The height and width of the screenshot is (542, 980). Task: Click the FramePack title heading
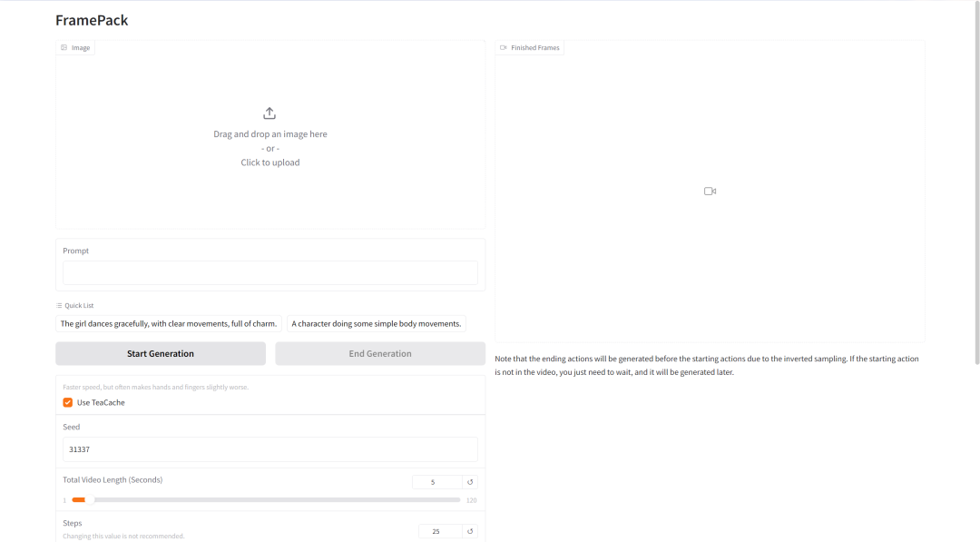point(92,20)
